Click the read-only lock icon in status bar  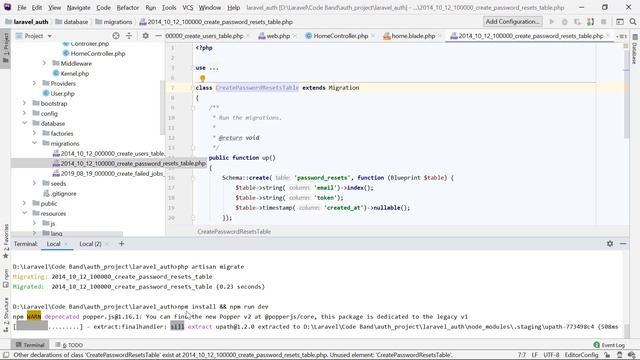click(x=607, y=355)
